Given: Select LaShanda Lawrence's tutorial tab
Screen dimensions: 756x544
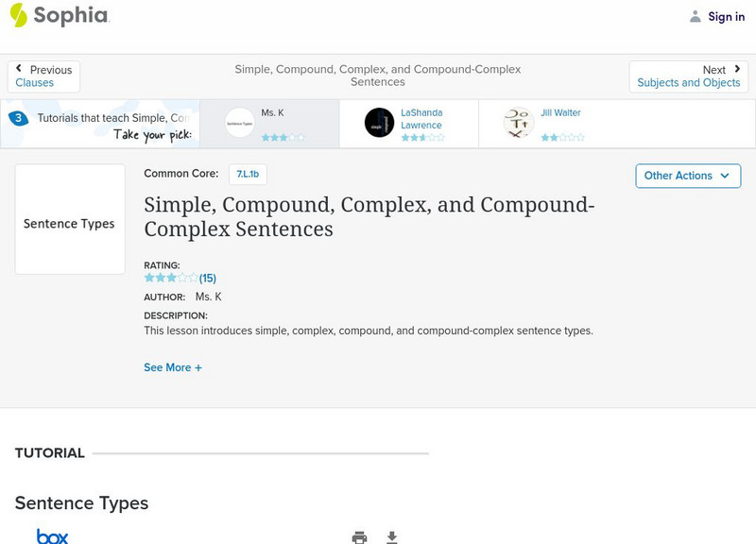Looking at the screenshot, I should [x=408, y=124].
